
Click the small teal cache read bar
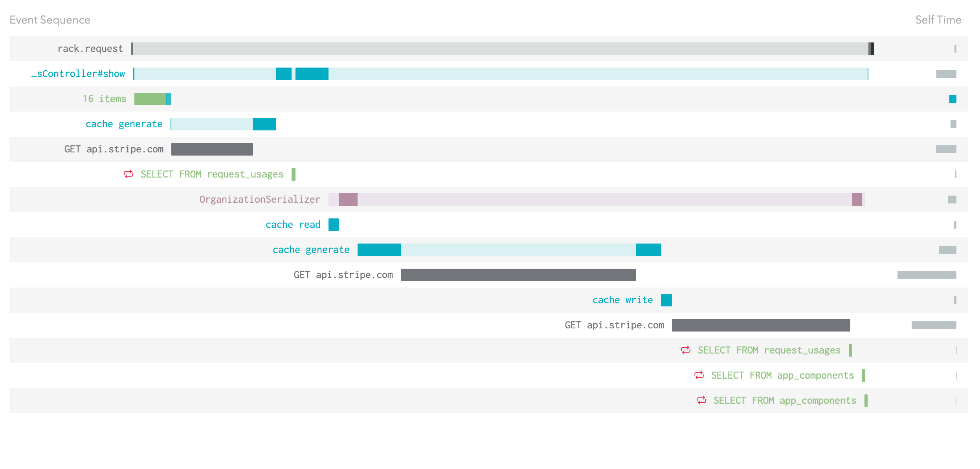pyautogui.click(x=334, y=224)
